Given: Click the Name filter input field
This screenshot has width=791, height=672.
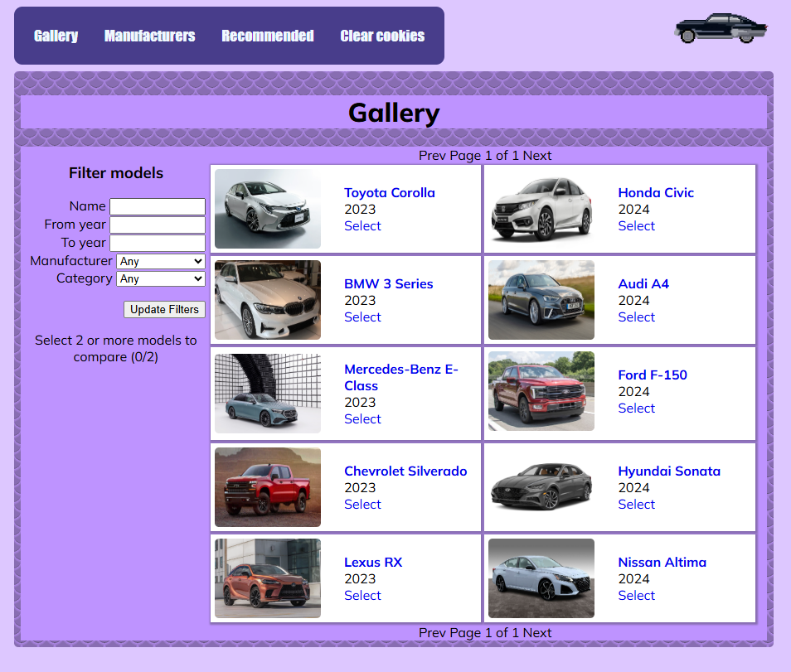Looking at the screenshot, I should tap(158, 206).
